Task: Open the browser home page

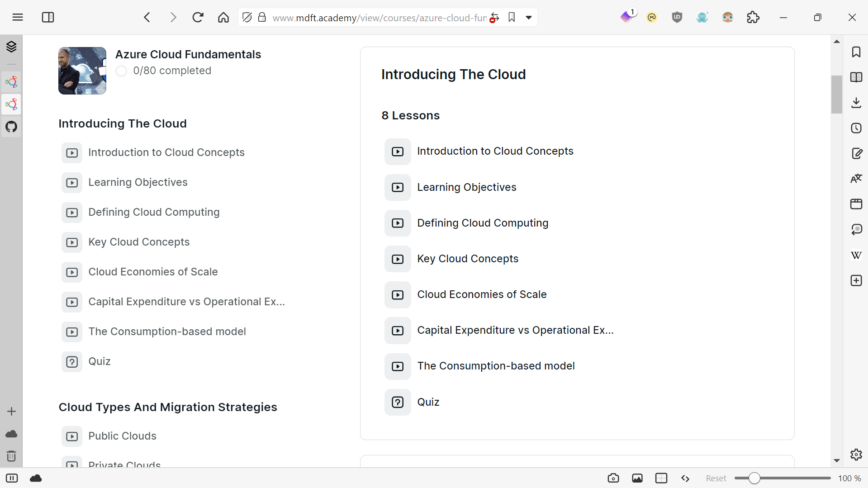Action: [223, 17]
